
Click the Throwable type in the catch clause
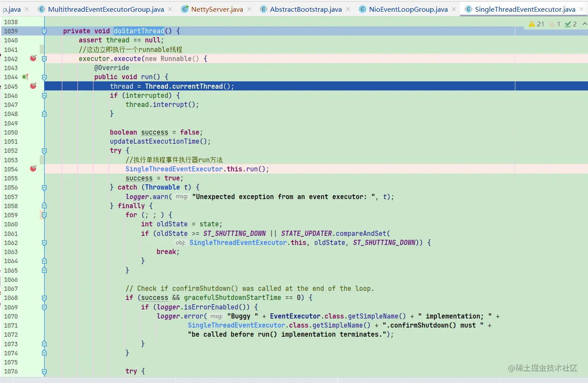[162, 187]
